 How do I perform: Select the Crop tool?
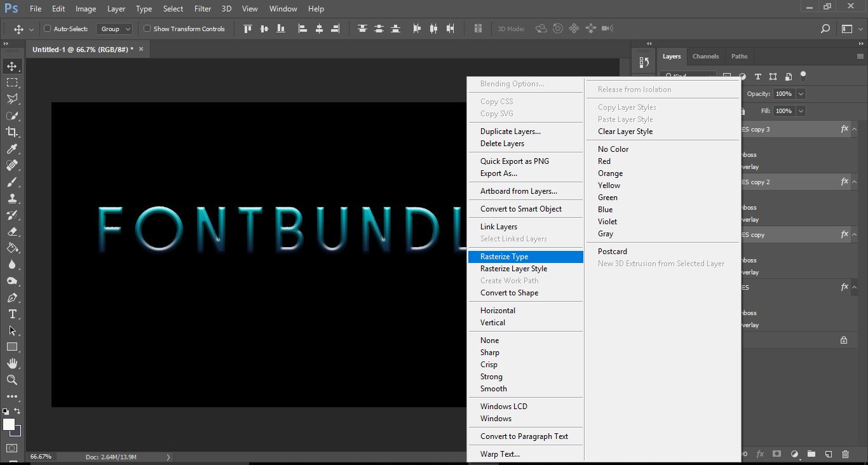[12, 132]
